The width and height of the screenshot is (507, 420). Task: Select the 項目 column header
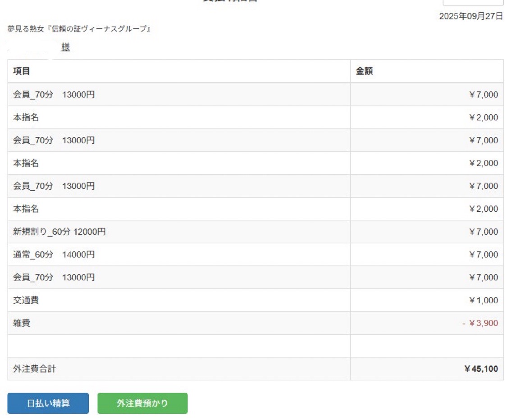click(22, 71)
